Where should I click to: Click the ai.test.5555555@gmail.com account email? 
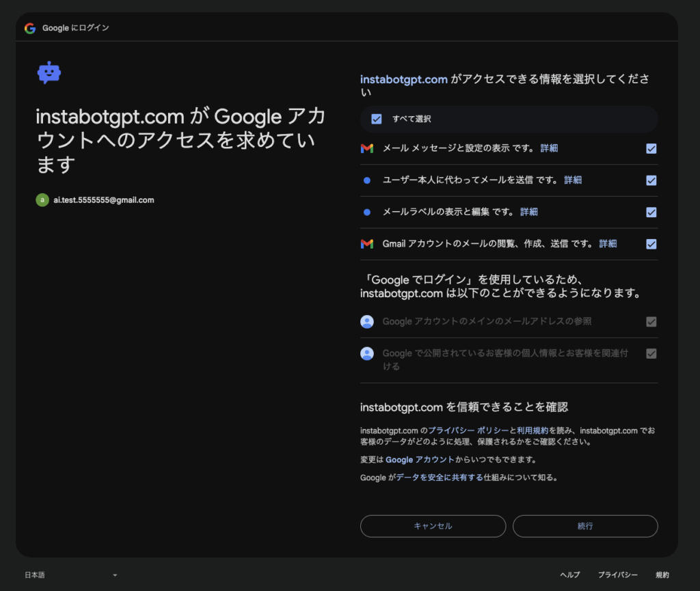104,200
